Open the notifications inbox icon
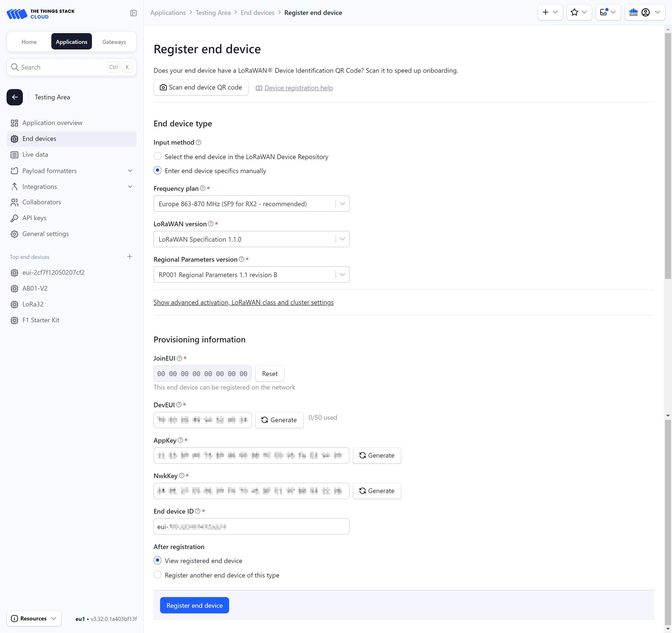Viewport: 672px width, 633px height. [x=603, y=12]
